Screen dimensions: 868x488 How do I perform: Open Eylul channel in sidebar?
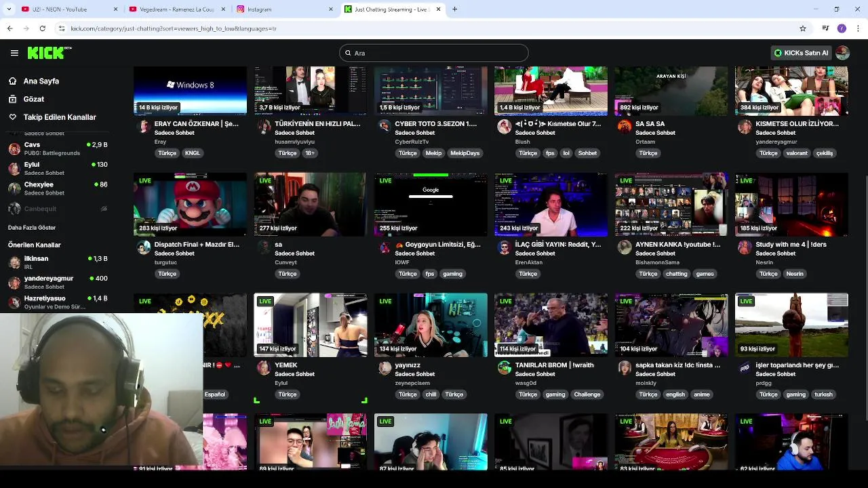click(x=58, y=168)
